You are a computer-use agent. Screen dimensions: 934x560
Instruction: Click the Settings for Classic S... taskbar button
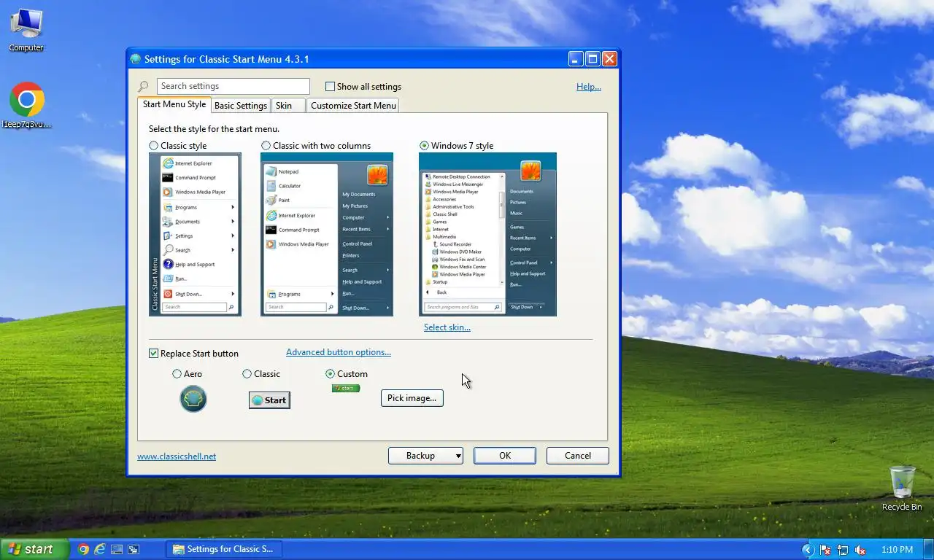224,550
